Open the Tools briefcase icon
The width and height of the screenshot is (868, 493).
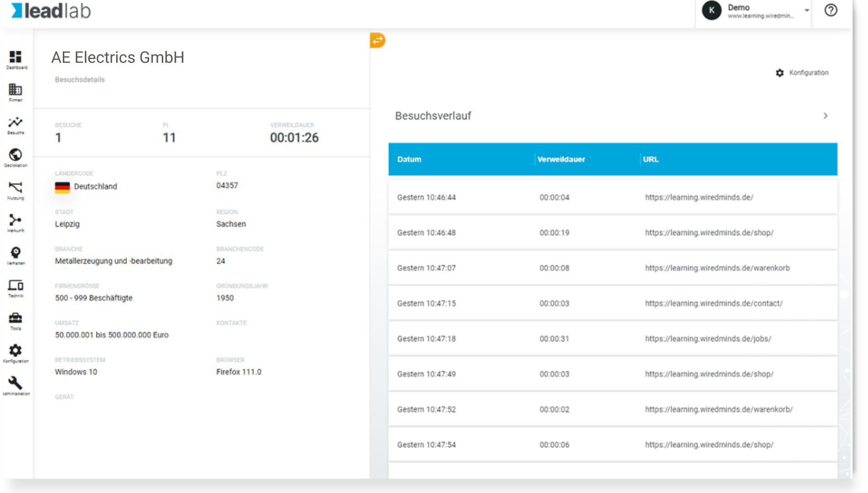pyautogui.click(x=16, y=321)
